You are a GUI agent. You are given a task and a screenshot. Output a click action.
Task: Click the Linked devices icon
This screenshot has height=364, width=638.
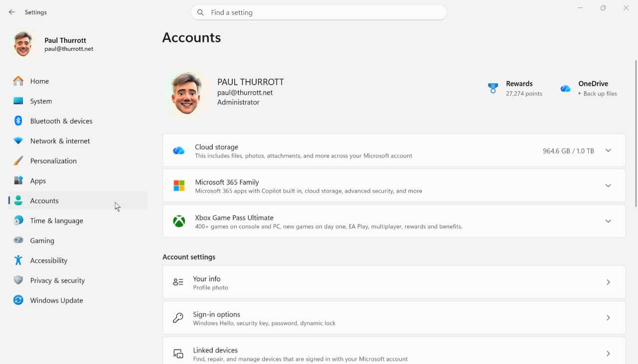click(x=178, y=354)
